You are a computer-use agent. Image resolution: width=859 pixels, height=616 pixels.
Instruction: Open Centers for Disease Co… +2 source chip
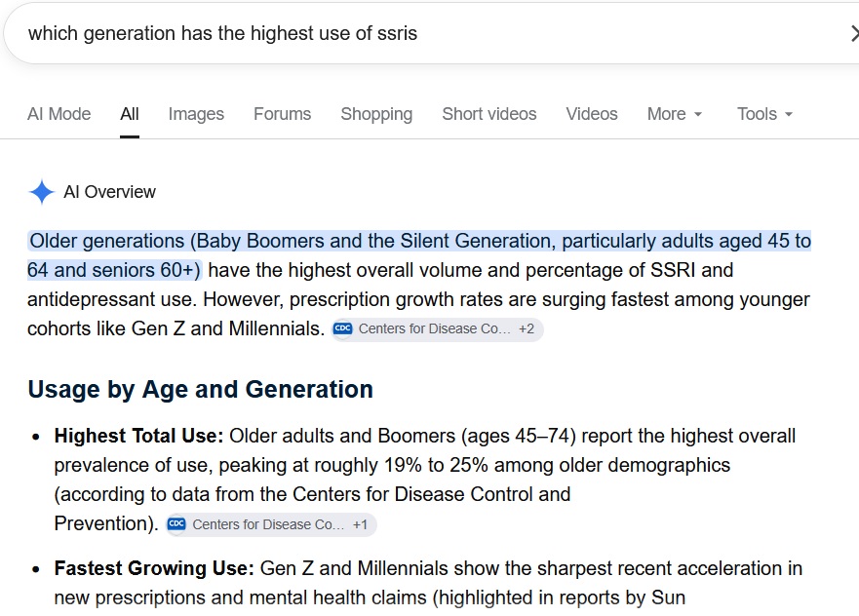[x=437, y=329]
